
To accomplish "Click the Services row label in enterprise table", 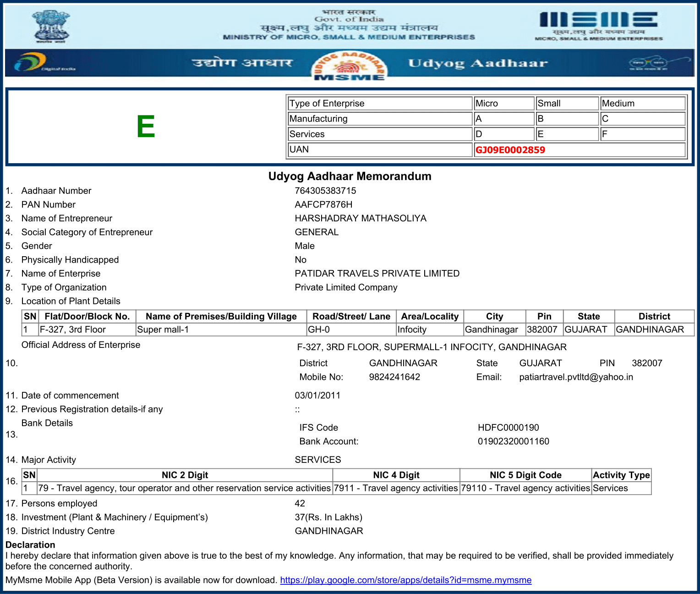I will coord(380,134).
